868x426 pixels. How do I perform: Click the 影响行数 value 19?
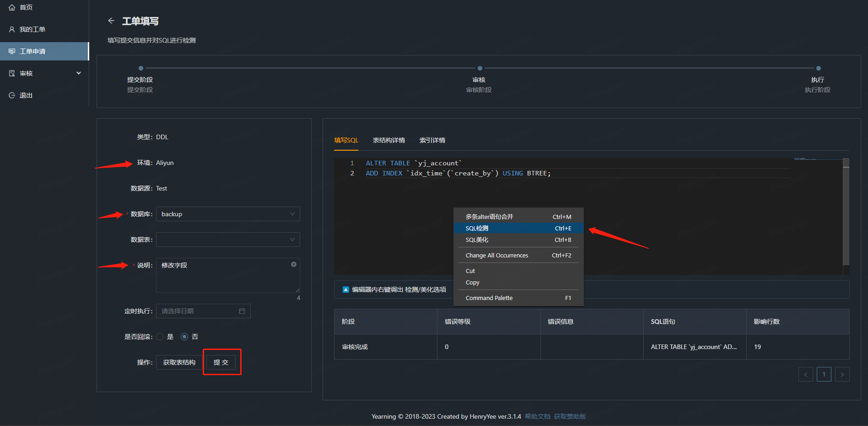click(x=757, y=347)
